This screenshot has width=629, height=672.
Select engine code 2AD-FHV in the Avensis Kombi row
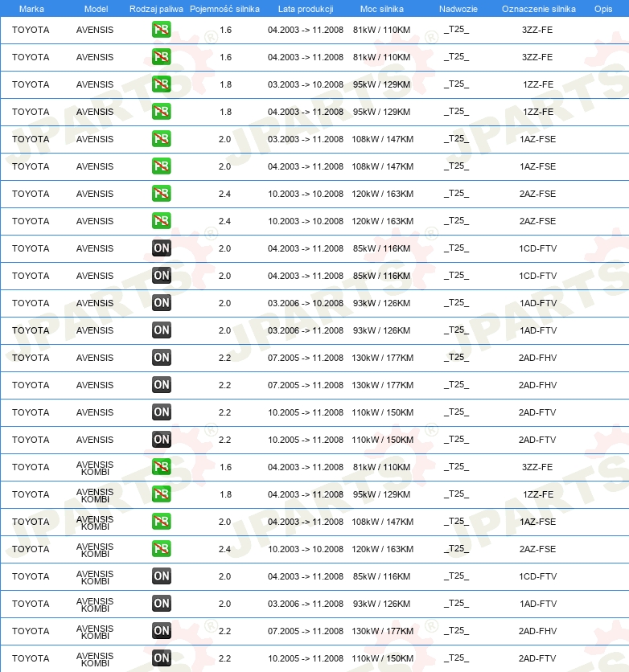tap(537, 631)
